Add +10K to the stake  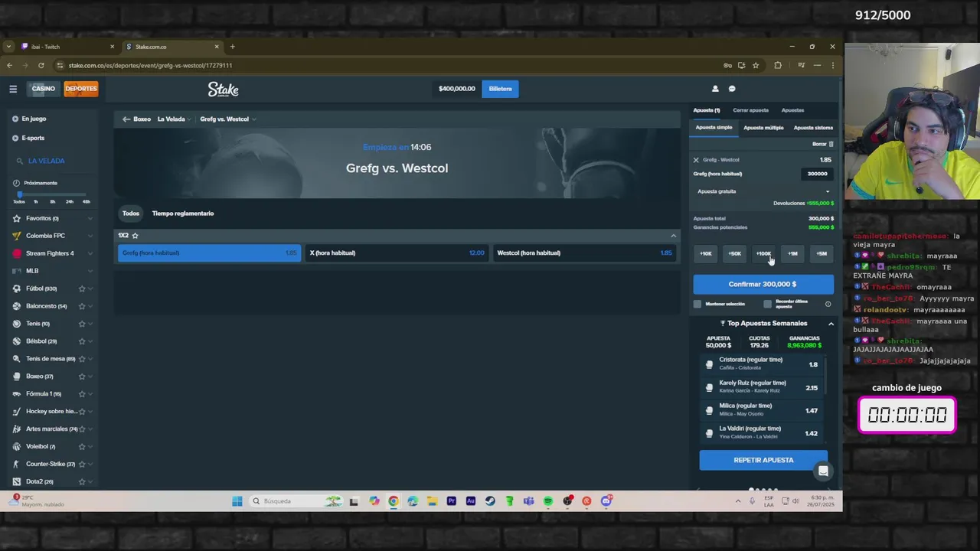(x=706, y=253)
